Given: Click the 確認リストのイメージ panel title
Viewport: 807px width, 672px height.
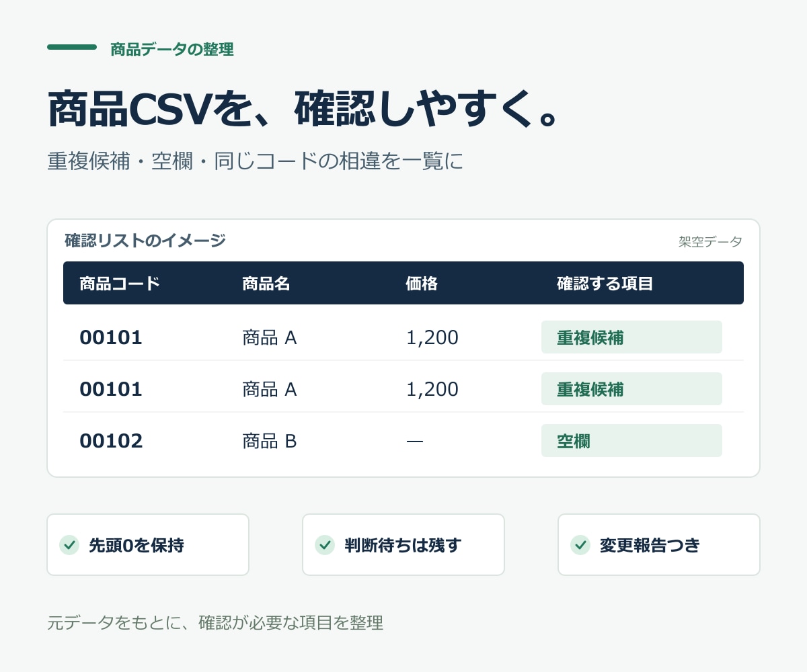Looking at the screenshot, I should [145, 241].
